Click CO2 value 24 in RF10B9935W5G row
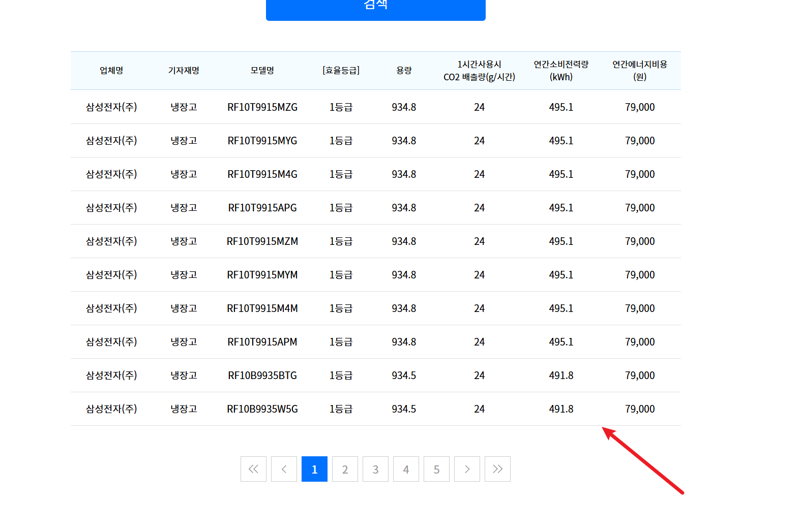801x532 pixels. (x=479, y=409)
